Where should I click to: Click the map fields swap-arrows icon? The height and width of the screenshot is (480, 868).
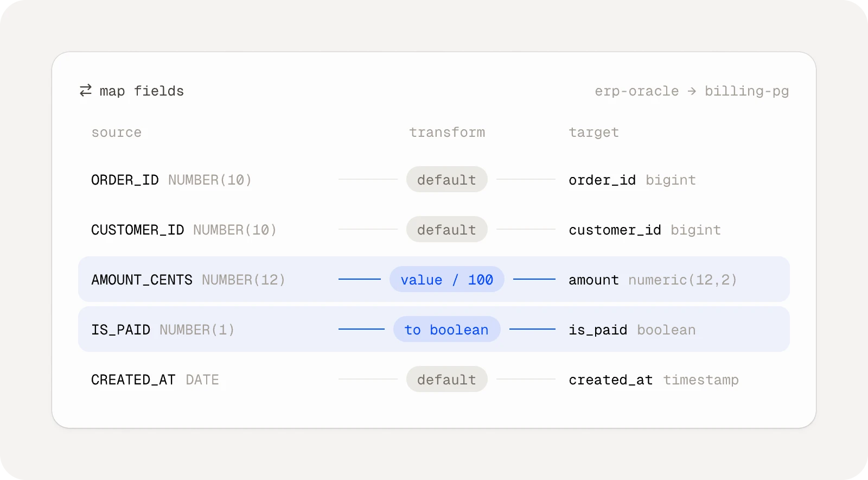tap(86, 91)
